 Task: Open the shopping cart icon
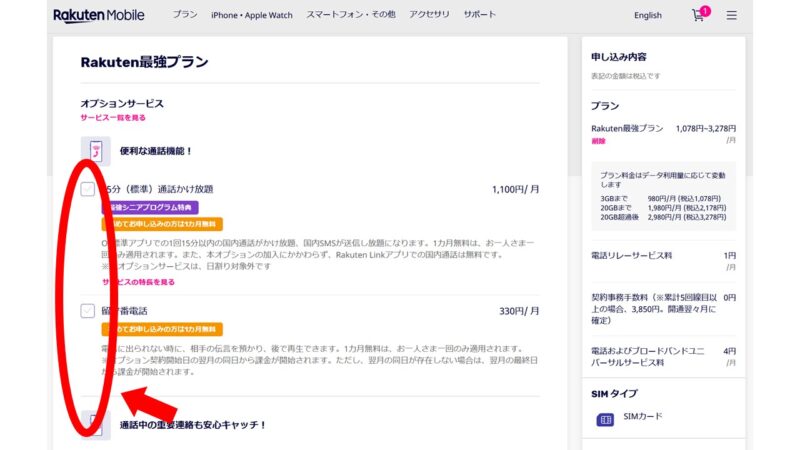tap(698, 16)
